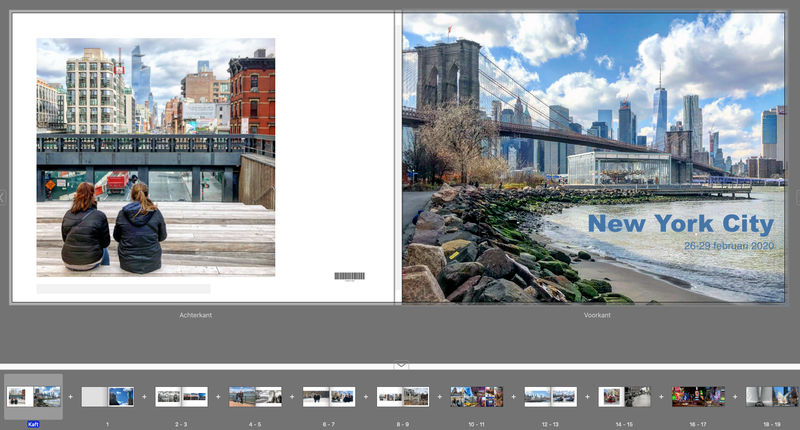
Task: Click plus icon between 16-17 and 18-19
Action: click(735, 397)
